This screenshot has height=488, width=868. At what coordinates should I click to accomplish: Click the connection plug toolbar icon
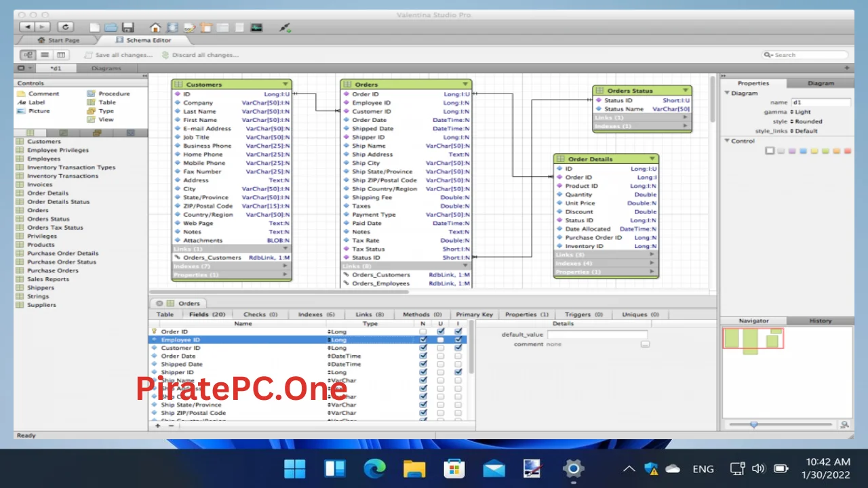285,28
